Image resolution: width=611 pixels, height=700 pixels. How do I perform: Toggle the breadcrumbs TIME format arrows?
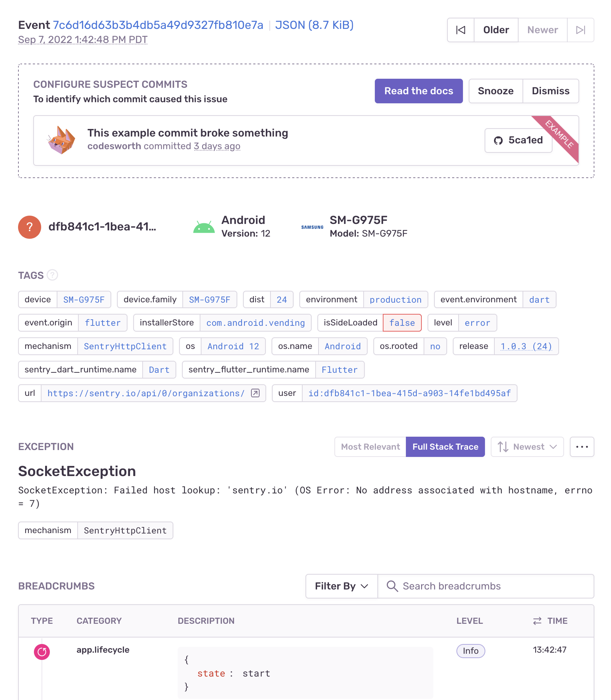[x=537, y=621]
